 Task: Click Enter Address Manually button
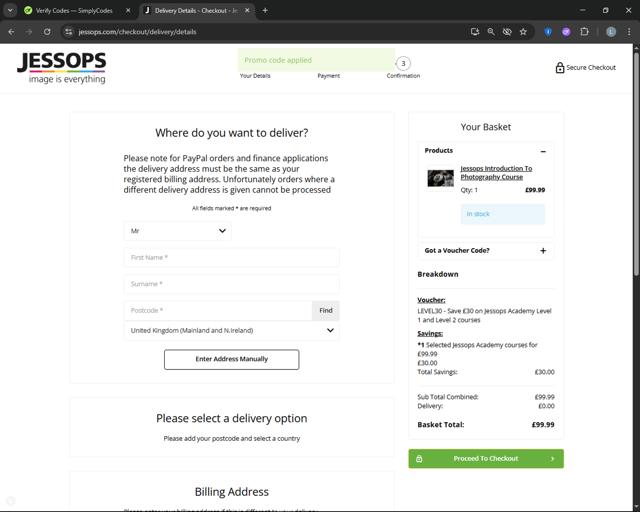231,359
